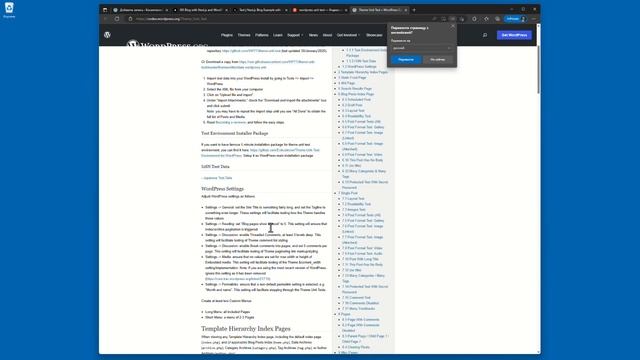Switch to the third browser tab
This screenshot has height=360, width=640.
(x=260, y=10)
